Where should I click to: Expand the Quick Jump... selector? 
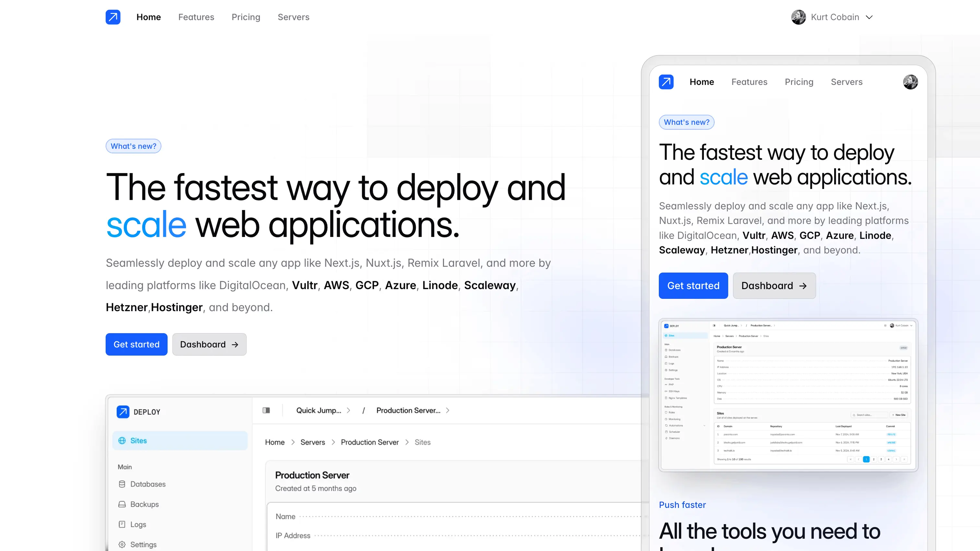pyautogui.click(x=323, y=410)
